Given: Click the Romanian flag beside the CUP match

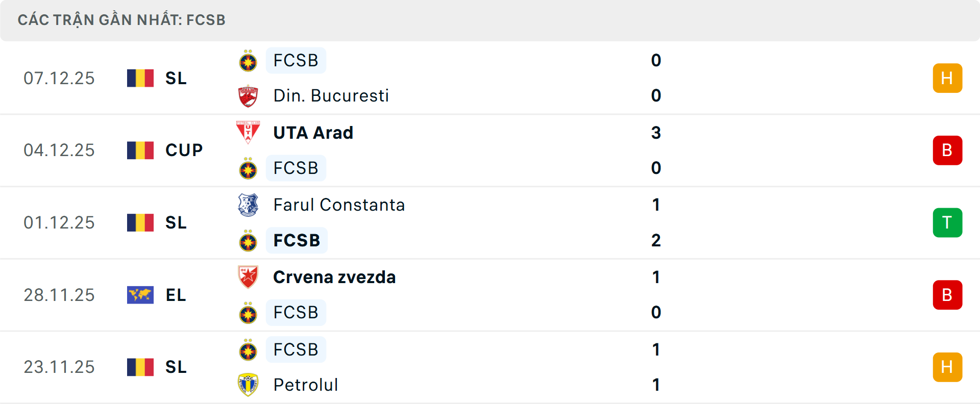Looking at the screenshot, I should (140, 150).
